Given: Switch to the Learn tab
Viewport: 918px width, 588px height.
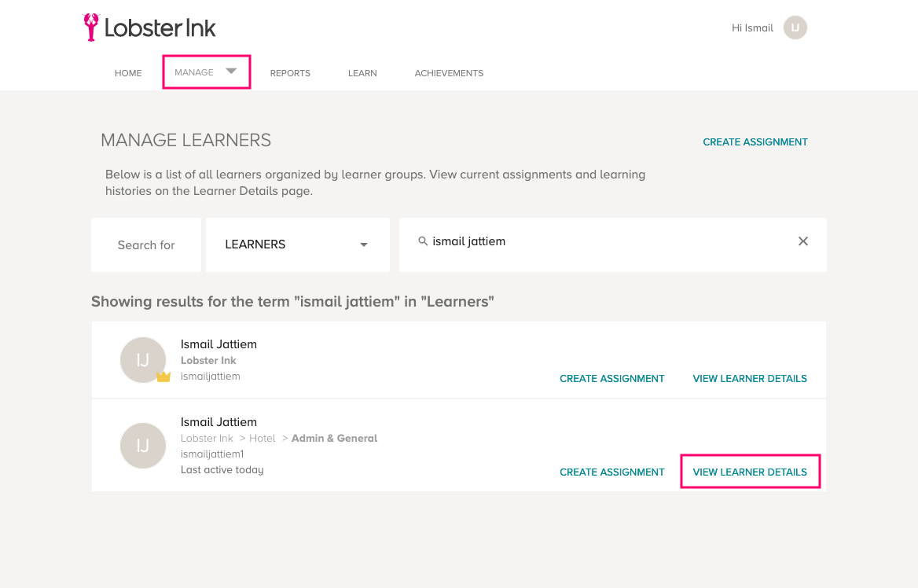Looking at the screenshot, I should tap(362, 73).
